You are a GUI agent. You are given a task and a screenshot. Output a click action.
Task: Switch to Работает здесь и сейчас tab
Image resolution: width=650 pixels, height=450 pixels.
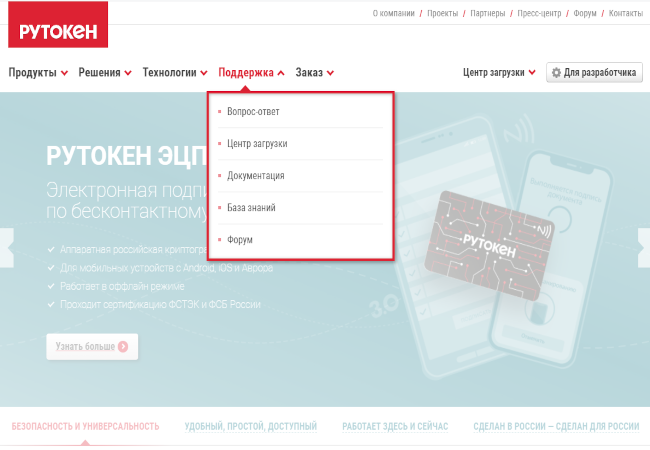click(x=395, y=426)
